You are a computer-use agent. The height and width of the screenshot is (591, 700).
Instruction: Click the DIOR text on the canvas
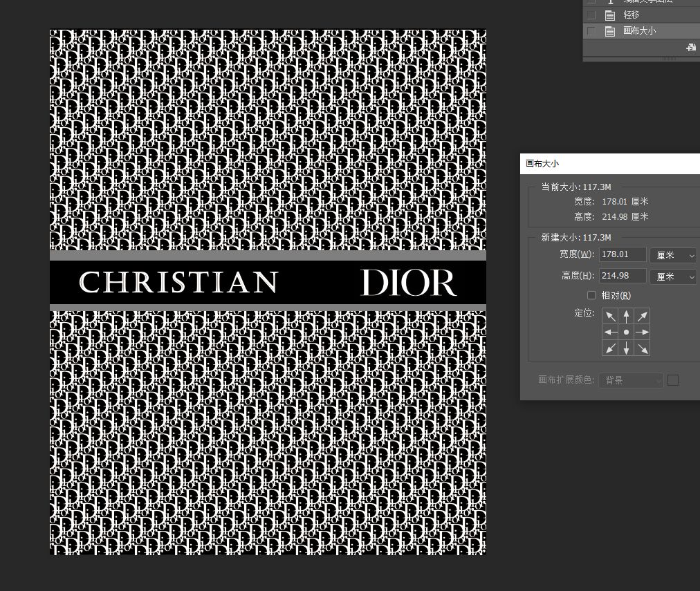coord(409,282)
